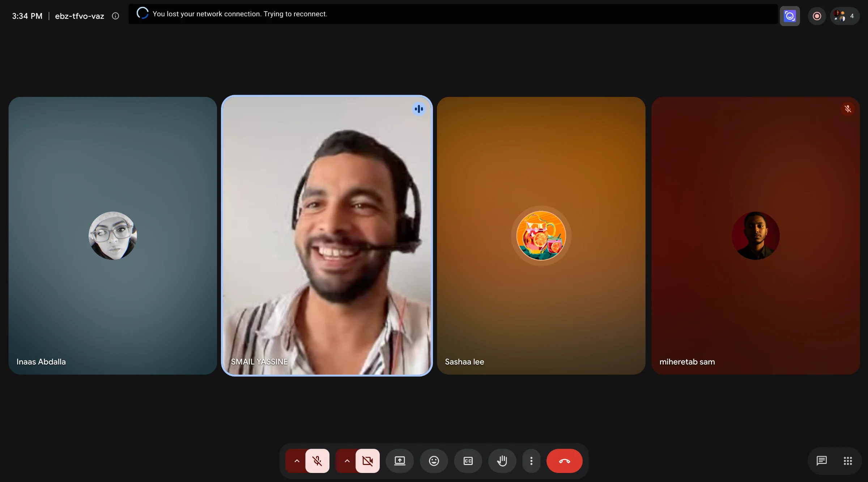Open meeting details info icon
The height and width of the screenshot is (482, 868).
tap(115, 16)
